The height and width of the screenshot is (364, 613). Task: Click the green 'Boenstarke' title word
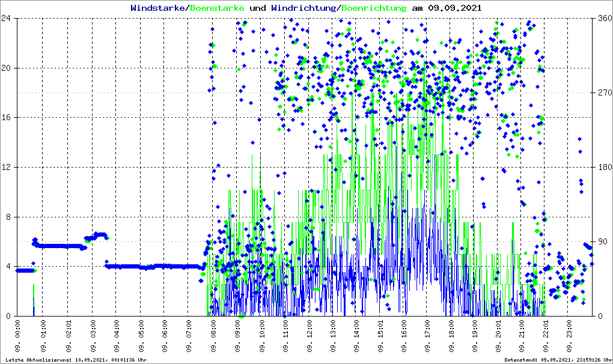click(x=217, y=8)
